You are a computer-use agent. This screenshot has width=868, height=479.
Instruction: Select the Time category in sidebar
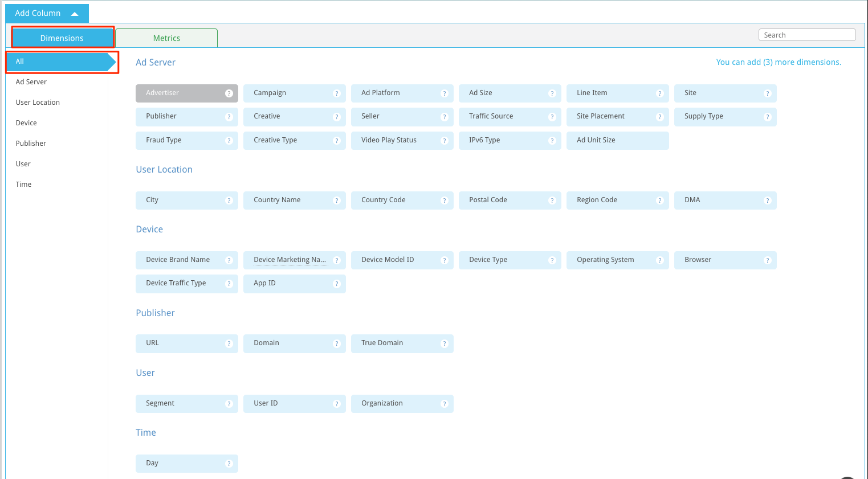coord(23,185)
